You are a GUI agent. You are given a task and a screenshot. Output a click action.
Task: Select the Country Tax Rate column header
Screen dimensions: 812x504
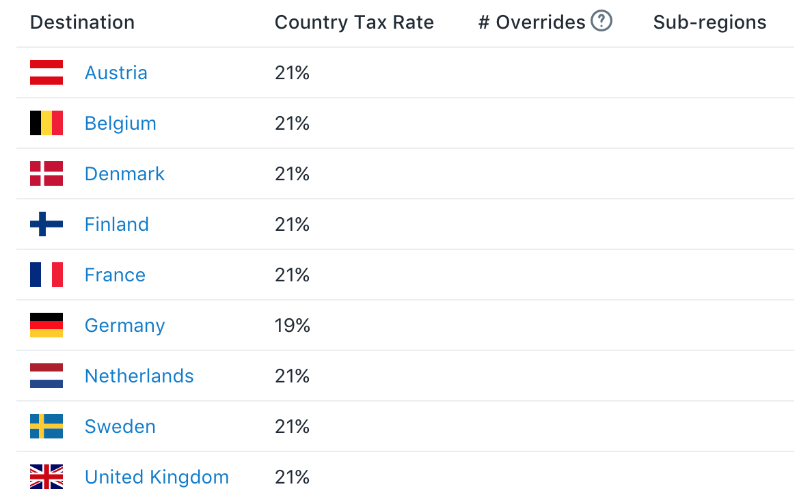tap(354, 22)
